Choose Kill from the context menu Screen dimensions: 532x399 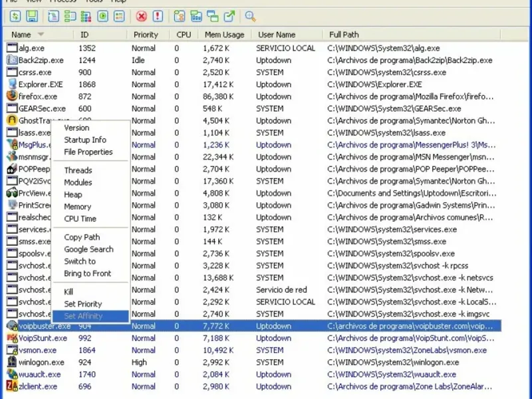[68, 292]
